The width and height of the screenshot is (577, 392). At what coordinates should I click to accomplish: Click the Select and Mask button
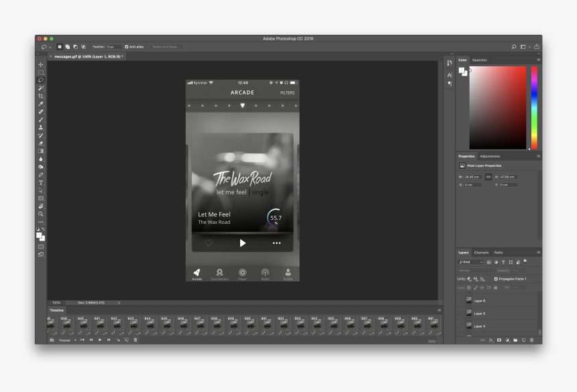pyautogui.click(x=166, y=47)
